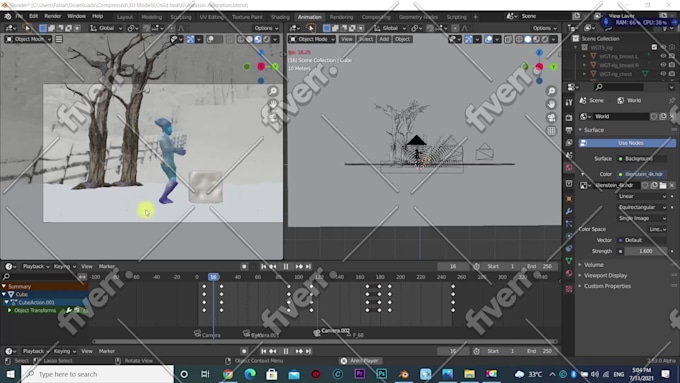Toggle X-ray in the wireframe viewport header
This screenshot has width=680, height=383.
pyautogui.click(x=510, y=39)
